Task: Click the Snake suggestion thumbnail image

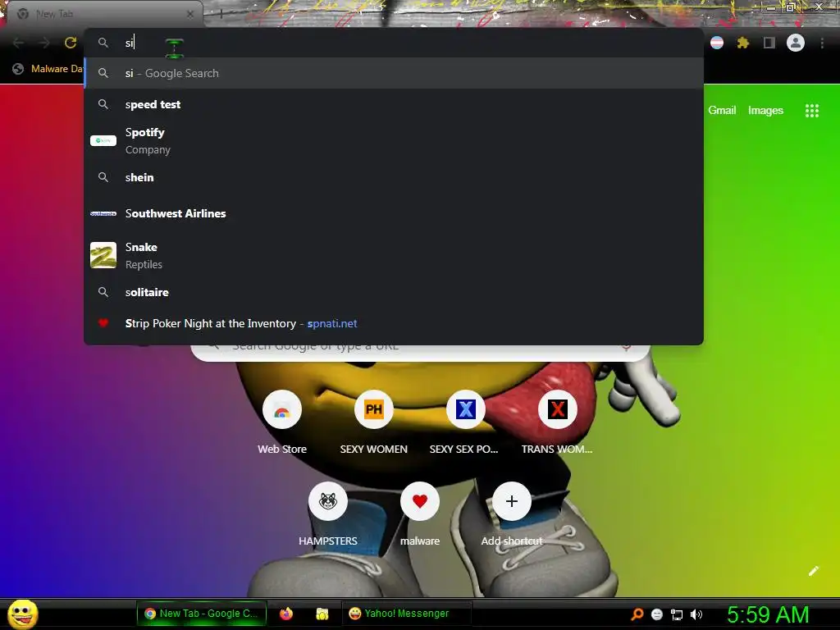Action: click(x=103, y=256)
